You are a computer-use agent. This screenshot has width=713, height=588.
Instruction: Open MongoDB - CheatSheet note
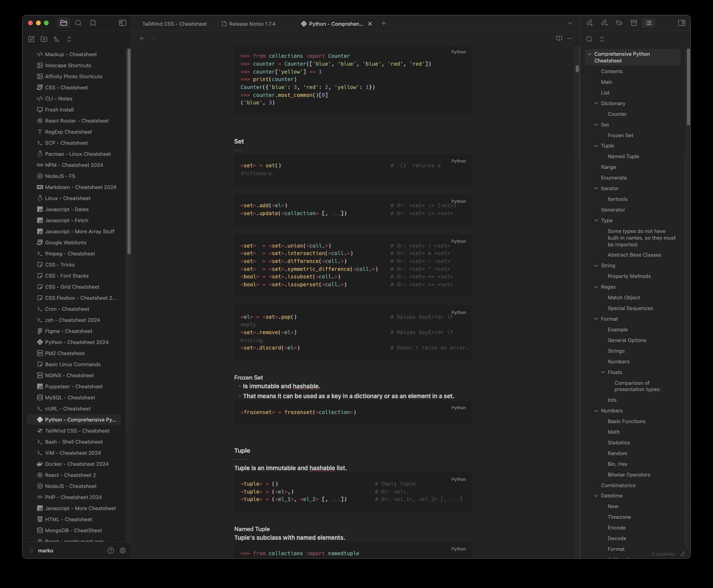point(74,530)
